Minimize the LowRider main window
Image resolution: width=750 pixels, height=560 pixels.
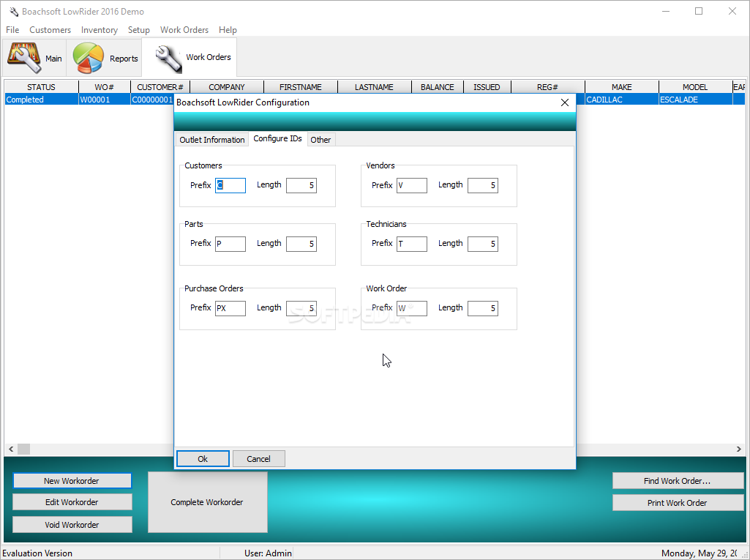pyautogui.click(x=666, y=12)
